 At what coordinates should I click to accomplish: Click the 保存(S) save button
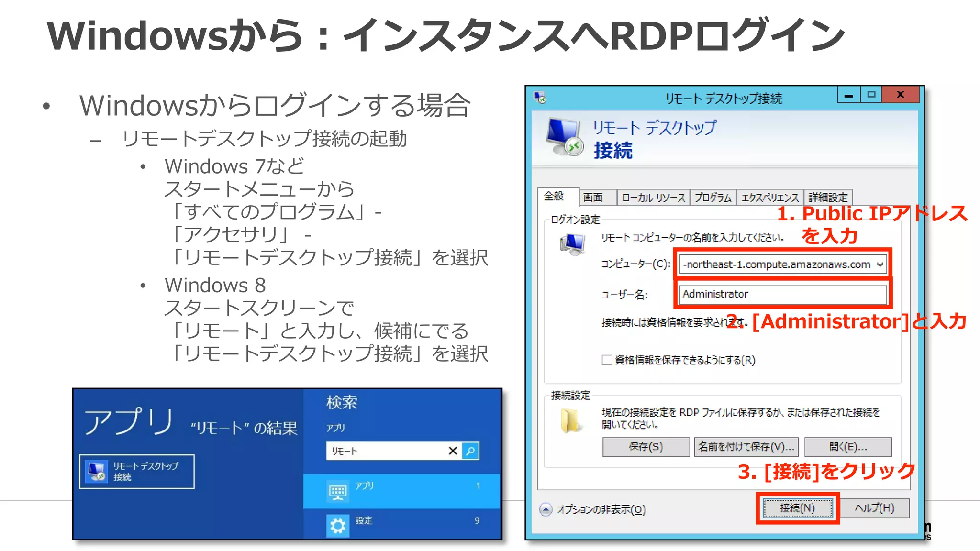646,447
